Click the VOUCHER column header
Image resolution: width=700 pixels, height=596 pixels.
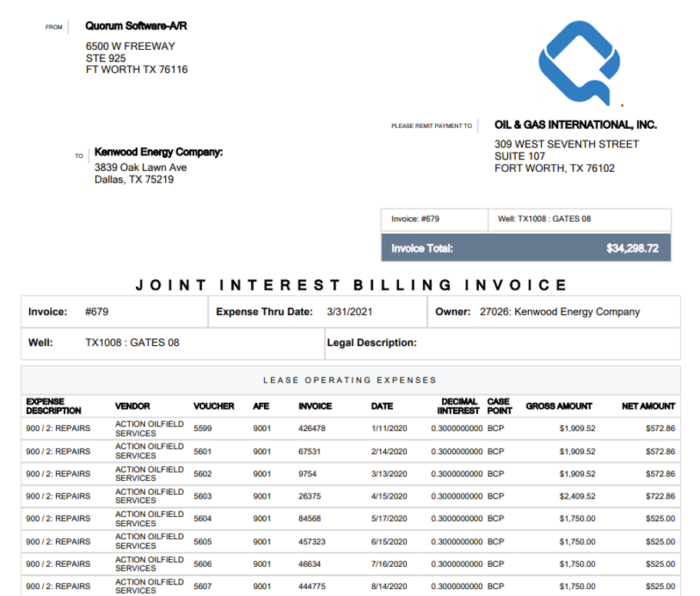(214, 406)
